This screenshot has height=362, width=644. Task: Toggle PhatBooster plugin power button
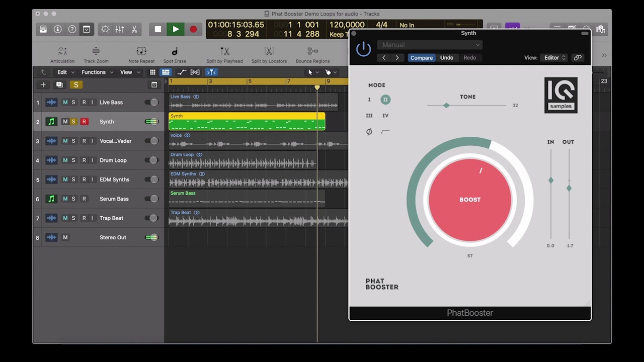(363, 49)
